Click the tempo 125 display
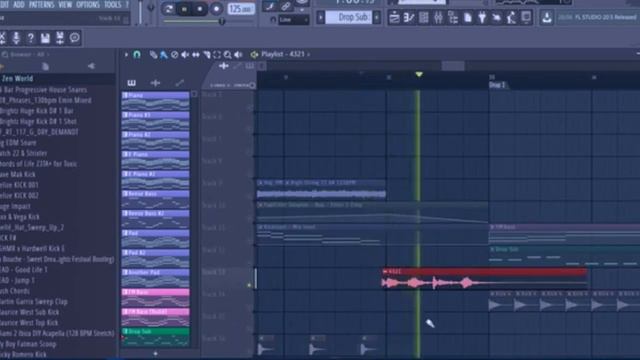This screenshot has width=640, height=360. [x=241, y=9]
